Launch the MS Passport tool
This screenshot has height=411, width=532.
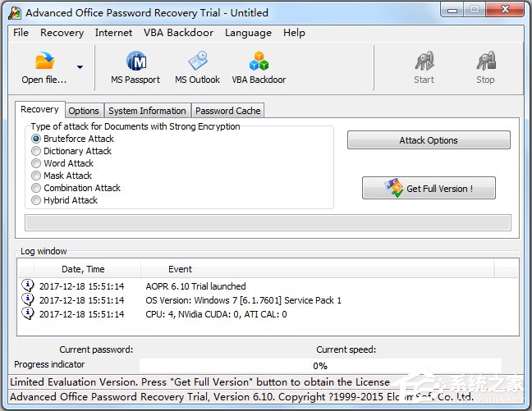click(135, 68)
